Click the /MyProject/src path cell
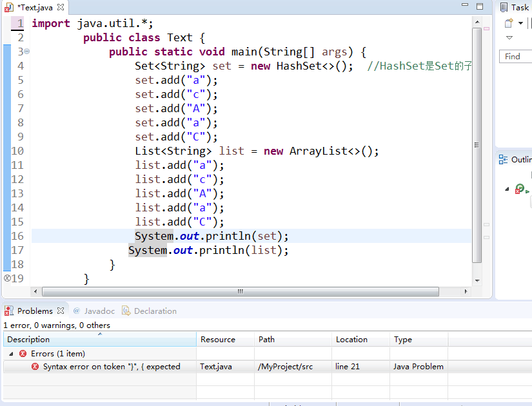Screen dimensions: 532x406 pos(285,367)
